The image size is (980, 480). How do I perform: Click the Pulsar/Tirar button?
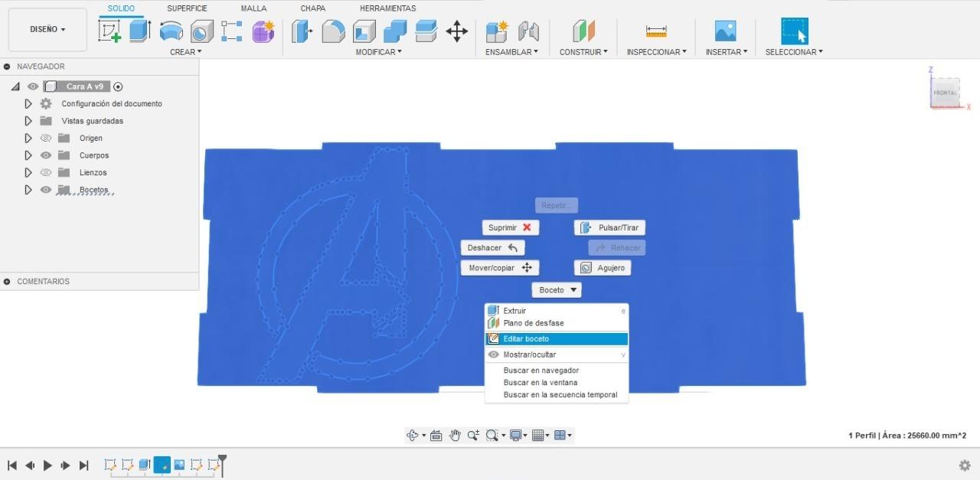click(610, 227)
